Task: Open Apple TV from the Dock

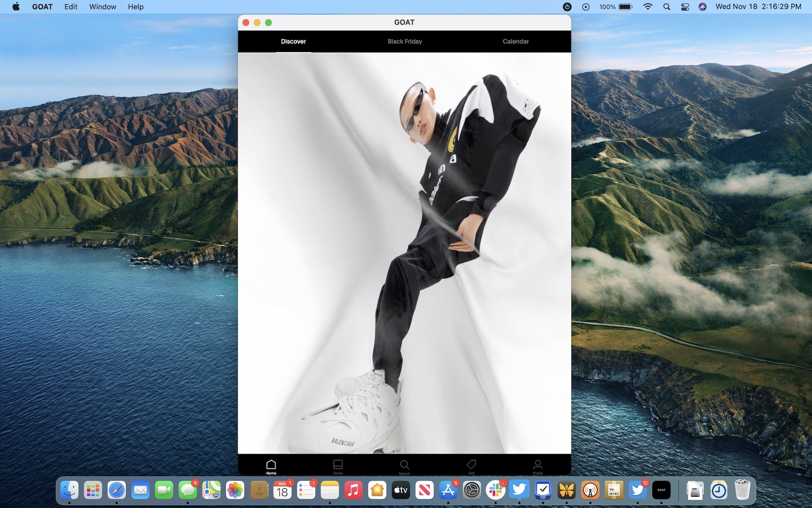Action: (x=401, y=491)
